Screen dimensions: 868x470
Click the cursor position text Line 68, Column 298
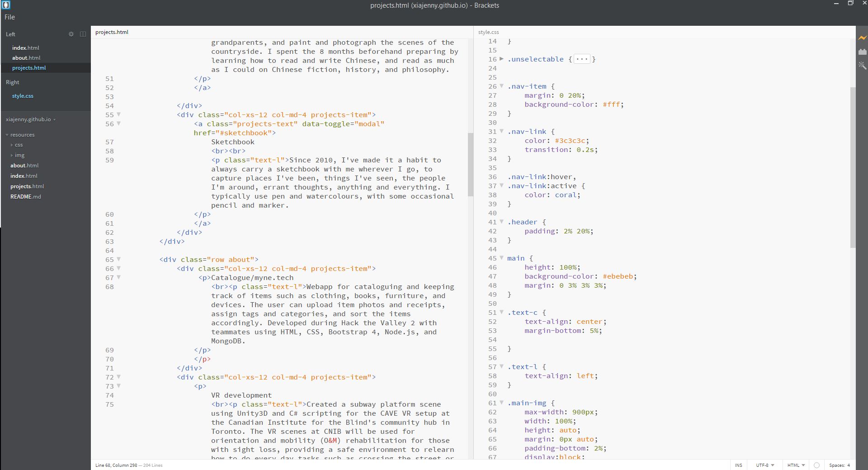(116, 465)
